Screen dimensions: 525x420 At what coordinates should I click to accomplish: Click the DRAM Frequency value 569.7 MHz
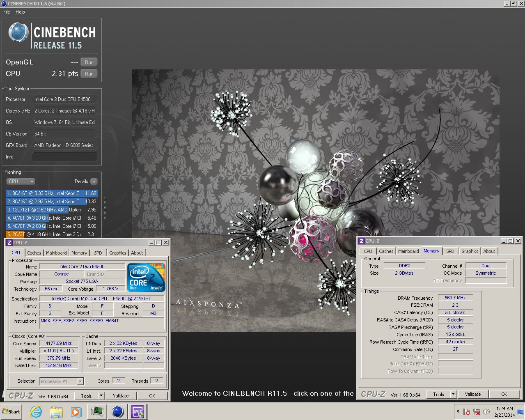455,298
